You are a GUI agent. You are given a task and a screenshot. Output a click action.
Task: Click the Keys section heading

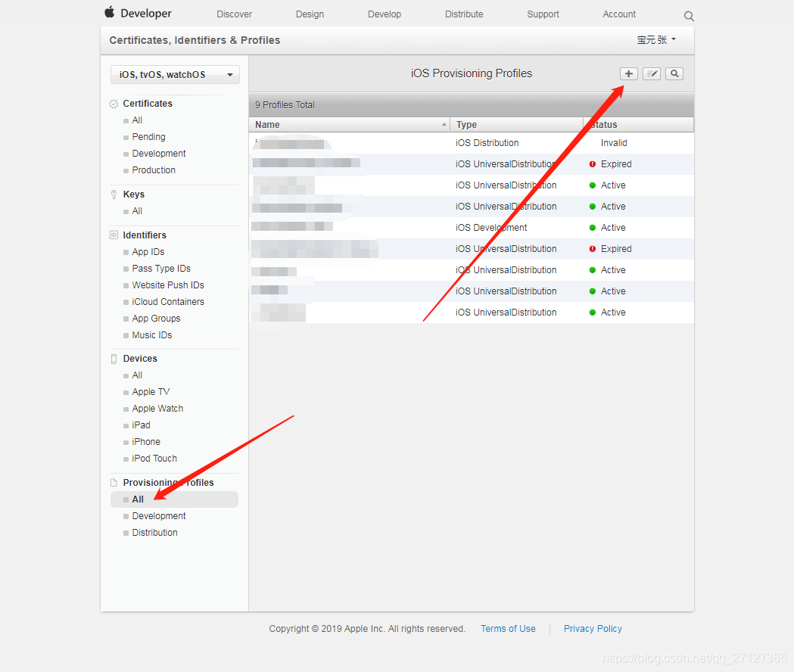point(133,194)
